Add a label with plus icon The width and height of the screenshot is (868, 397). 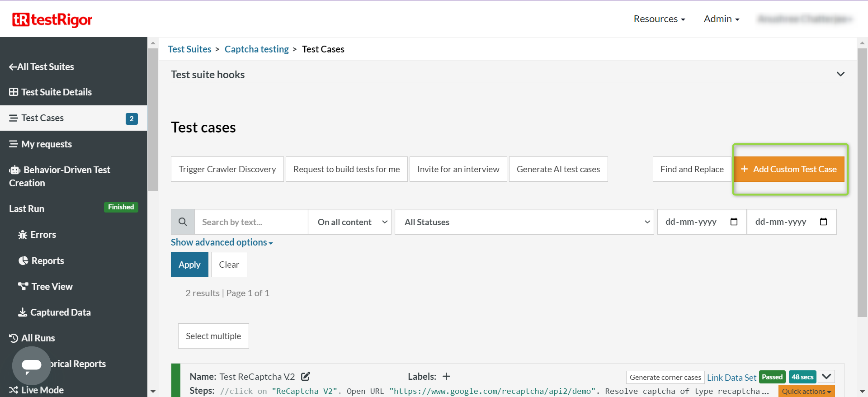coord(446,376)
